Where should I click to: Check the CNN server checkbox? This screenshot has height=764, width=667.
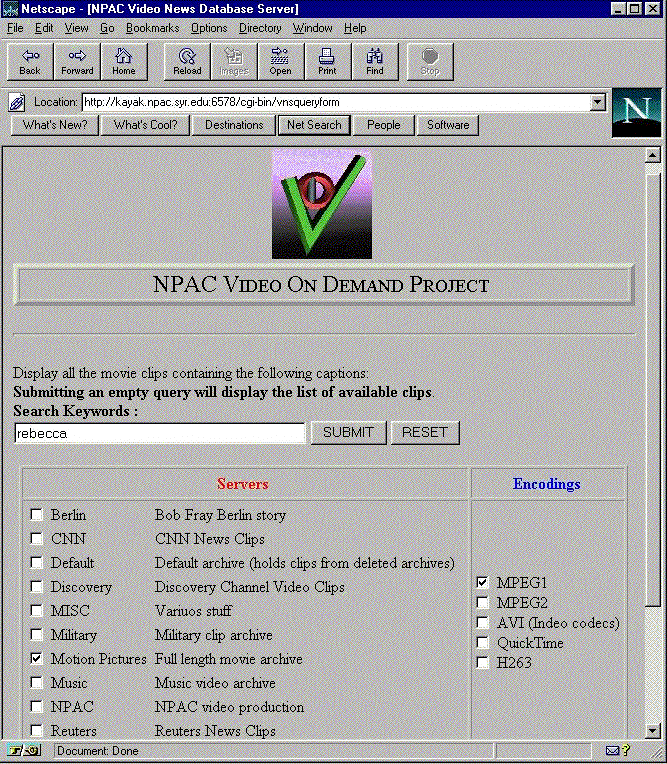(36, 538)
